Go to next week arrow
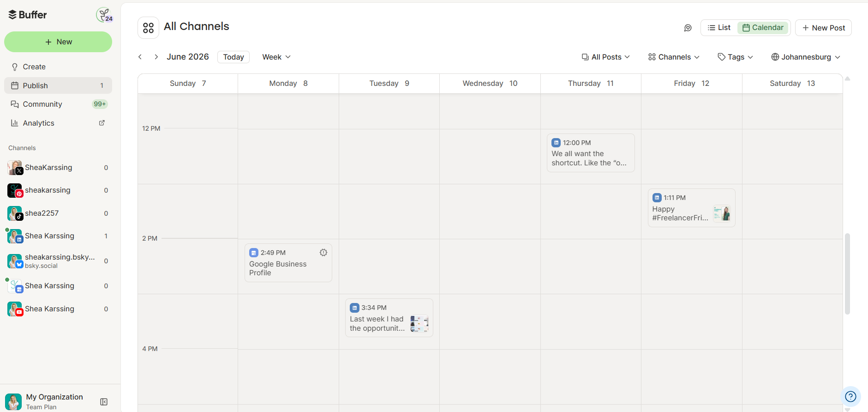 (x=156, y=57)
